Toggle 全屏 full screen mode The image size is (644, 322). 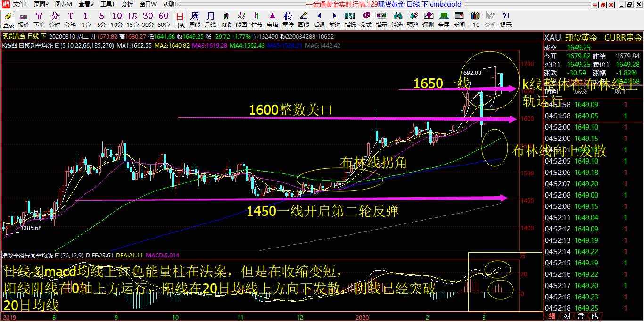coord(444,19)
